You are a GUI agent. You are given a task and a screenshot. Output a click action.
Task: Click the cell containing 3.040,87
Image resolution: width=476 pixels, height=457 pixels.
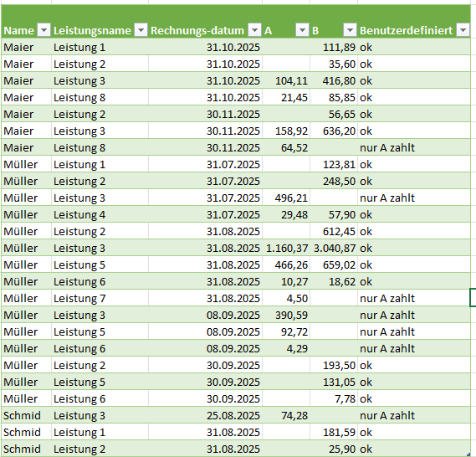[334, 248]
